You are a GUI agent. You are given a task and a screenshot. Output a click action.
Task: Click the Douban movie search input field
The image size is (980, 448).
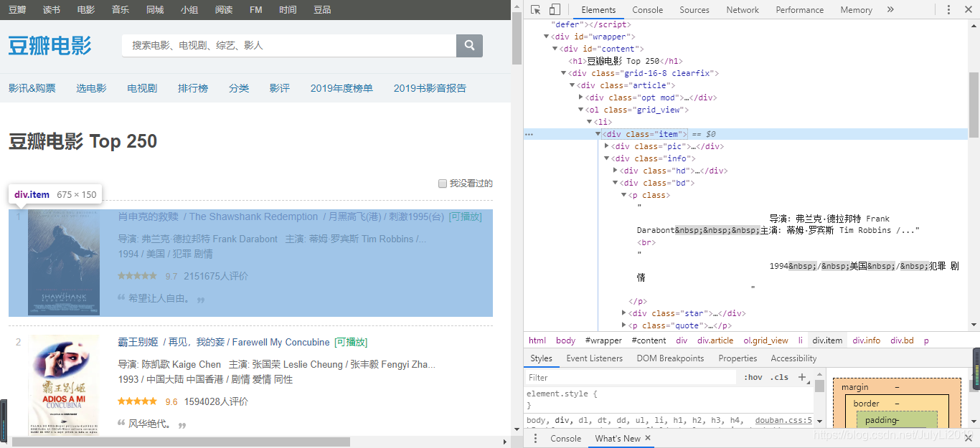pyautogui.click(x=289, y=45)
